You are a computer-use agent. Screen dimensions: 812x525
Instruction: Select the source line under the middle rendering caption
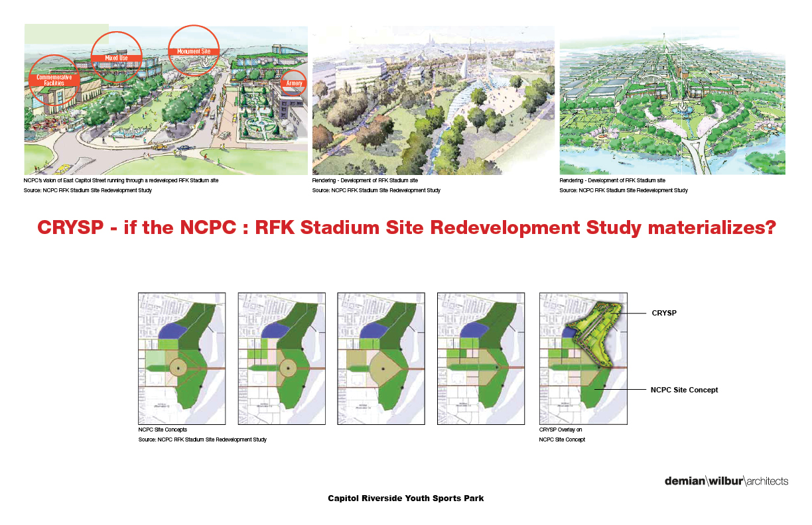tap(376, 190)
